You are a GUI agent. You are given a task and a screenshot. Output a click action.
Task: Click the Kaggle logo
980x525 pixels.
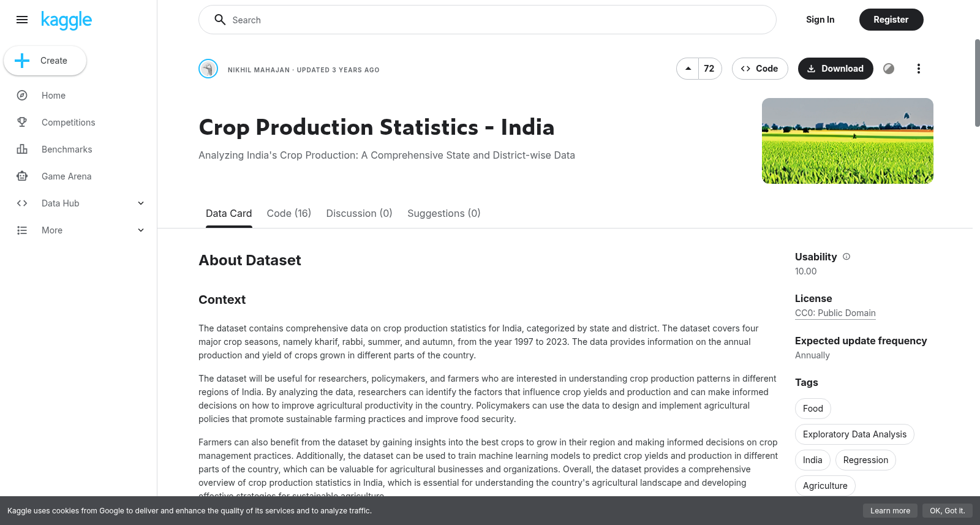click(66, 20)
